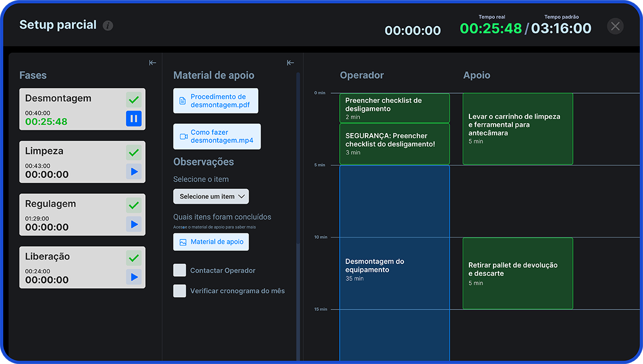
Task: Select Retirar pallet de devolução e descarte task
Action: click(x=518, y=273)
